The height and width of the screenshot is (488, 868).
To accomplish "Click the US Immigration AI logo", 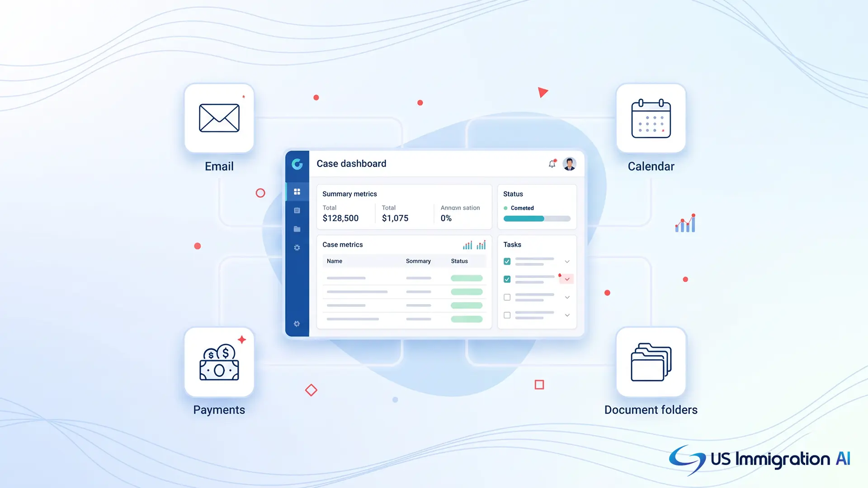I will pyautogui.click(x=759, y=460).
